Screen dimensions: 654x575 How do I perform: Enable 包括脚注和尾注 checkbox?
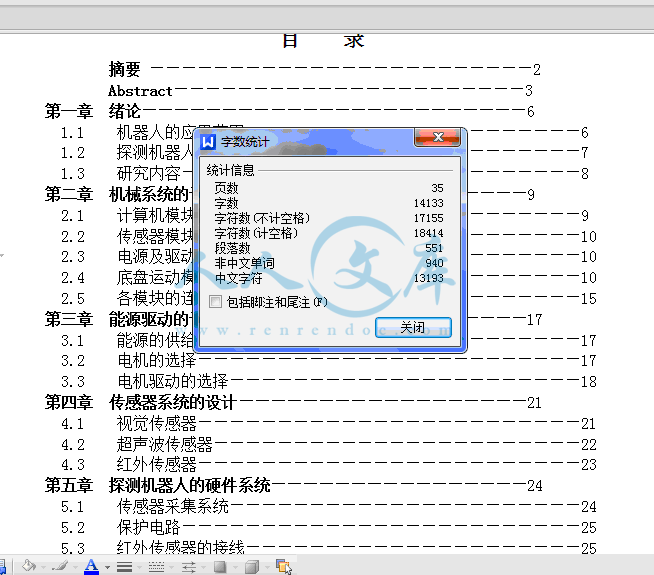point(215,301)
